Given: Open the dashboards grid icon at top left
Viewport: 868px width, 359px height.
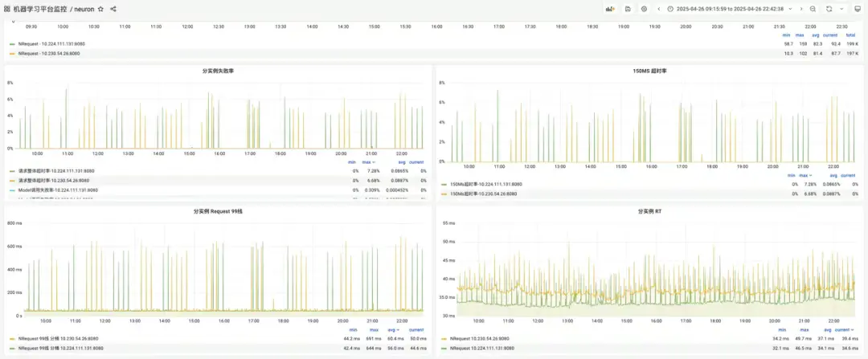Looking at the screenshot, I should [x=6, y=9].
